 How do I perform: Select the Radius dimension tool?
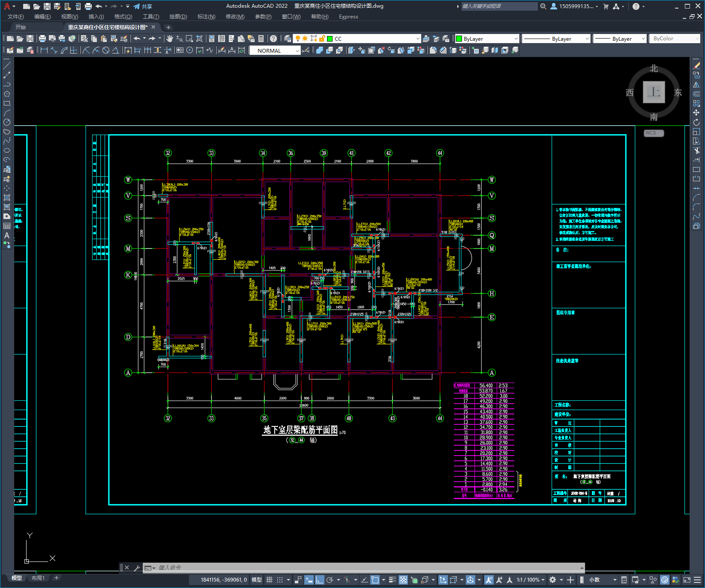pos(86,50)
